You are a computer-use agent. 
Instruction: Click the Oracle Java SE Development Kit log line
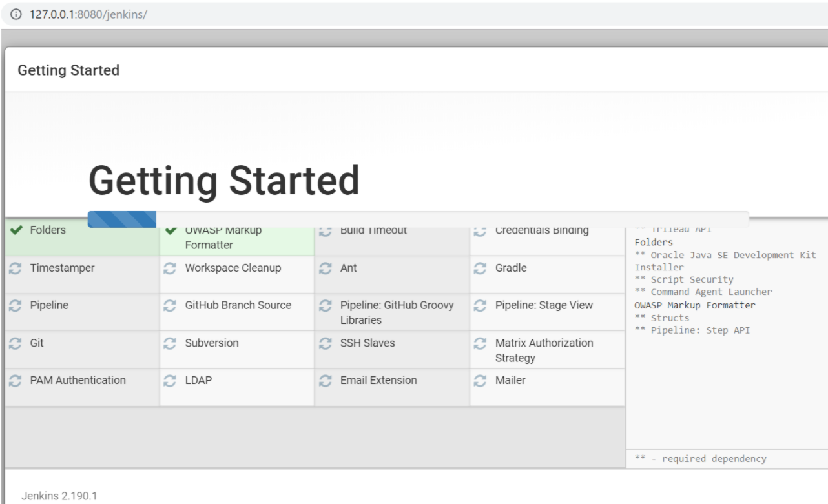click(725, 261)
